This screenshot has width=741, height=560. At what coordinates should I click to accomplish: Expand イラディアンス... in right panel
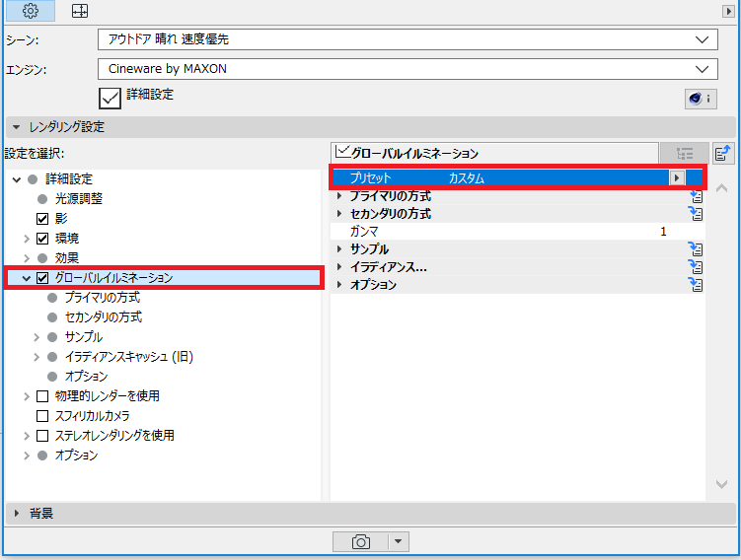[338, 267]
